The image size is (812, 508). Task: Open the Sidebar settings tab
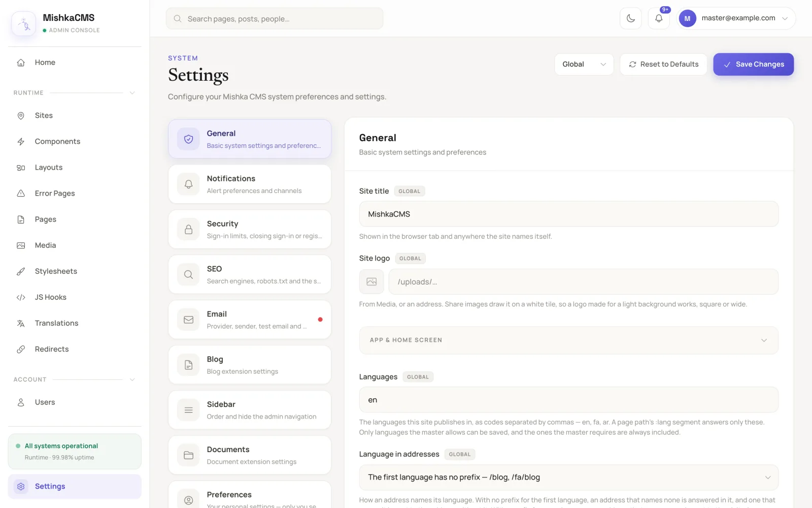point(250,410)
